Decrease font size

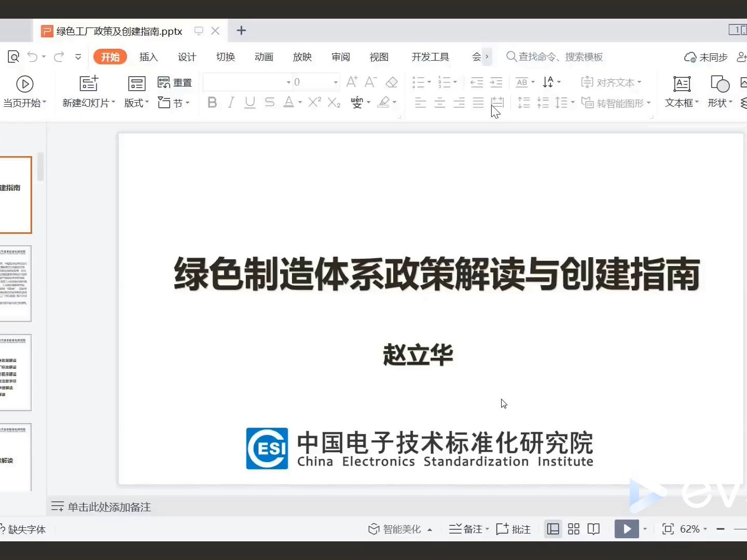370,82
